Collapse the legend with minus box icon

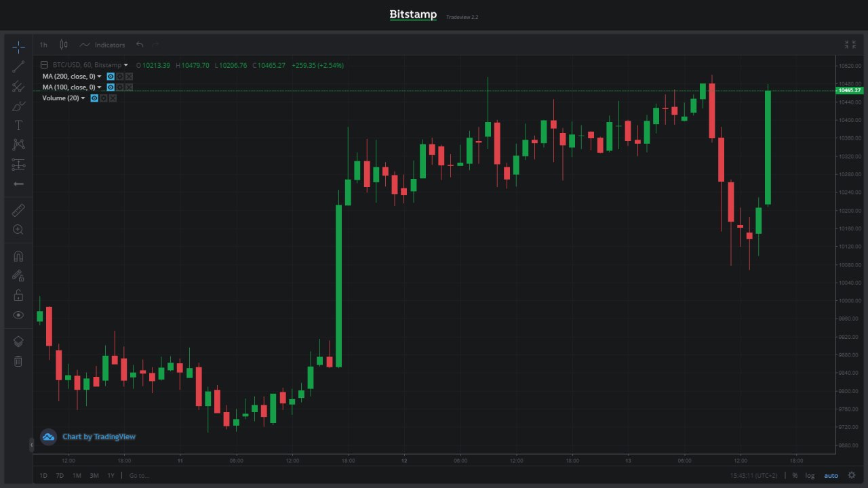(x=44, y=65)
